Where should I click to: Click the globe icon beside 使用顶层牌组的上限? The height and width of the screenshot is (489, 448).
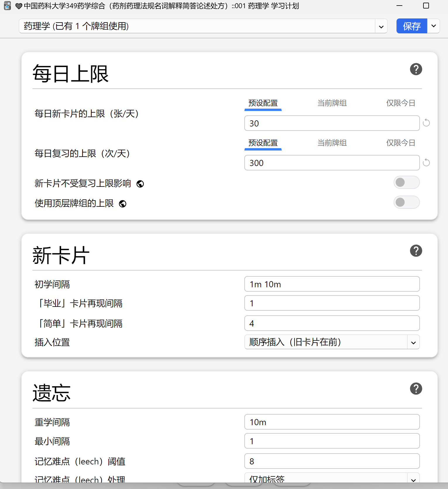tap(123, 204)
